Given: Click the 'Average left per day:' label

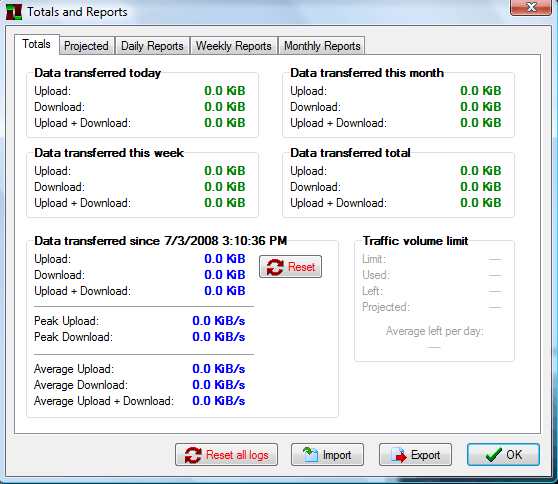Looking at the screenshot, I should [x=435, y=331].
